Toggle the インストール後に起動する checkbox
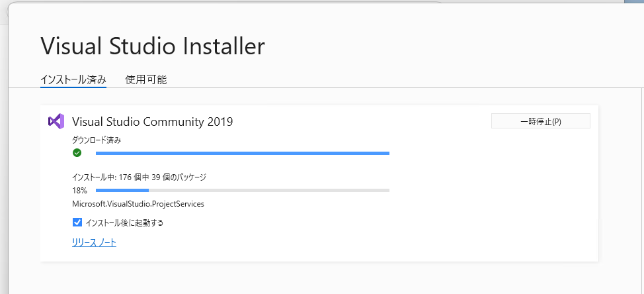 point(77,222)
